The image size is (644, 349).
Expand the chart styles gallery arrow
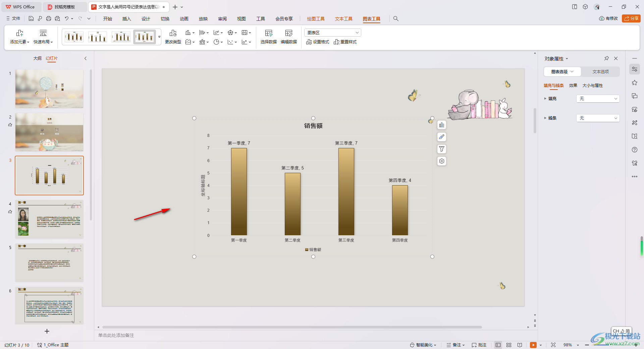pyautogui.click(x=159, y=37)
